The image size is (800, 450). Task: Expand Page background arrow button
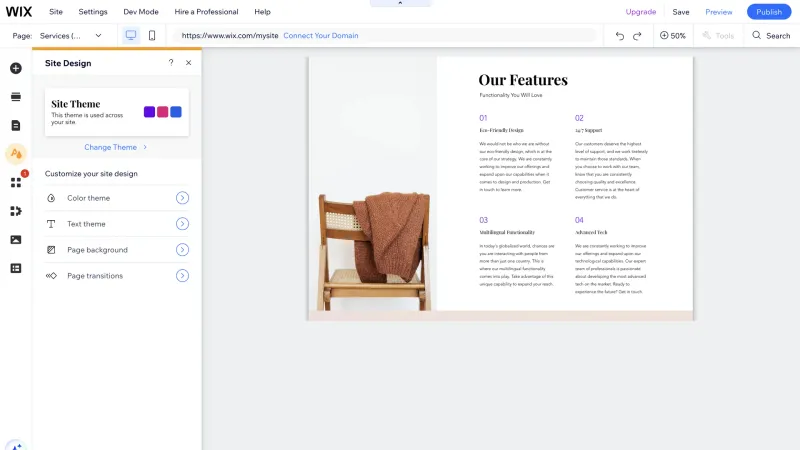[182, 250]
